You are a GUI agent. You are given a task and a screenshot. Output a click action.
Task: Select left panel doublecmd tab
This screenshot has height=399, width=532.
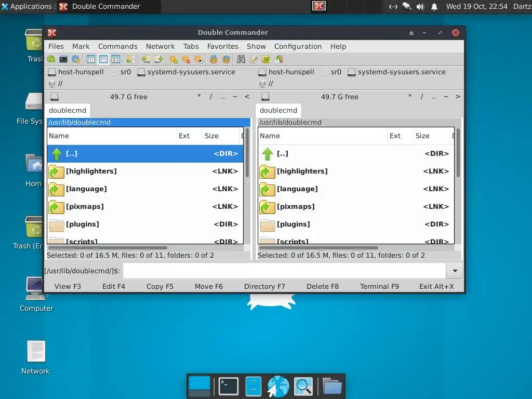pyautogui.click(x=68, y=110)
